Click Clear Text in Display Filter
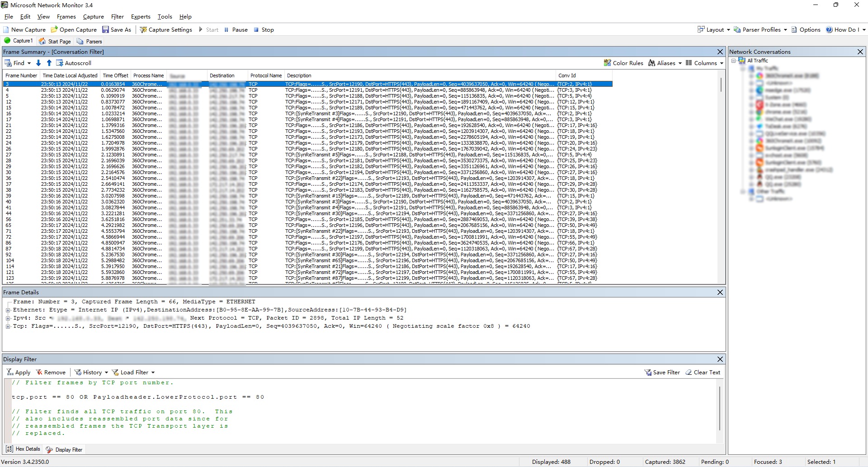The height and width of the screenshot is (467, 868). point(703,373)
